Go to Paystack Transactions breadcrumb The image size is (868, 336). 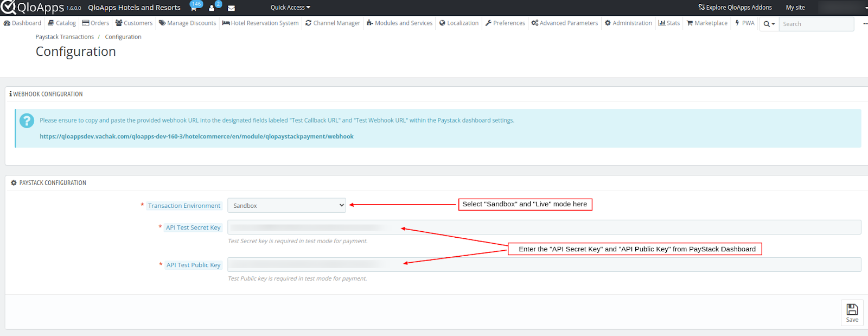pos(65,37)
